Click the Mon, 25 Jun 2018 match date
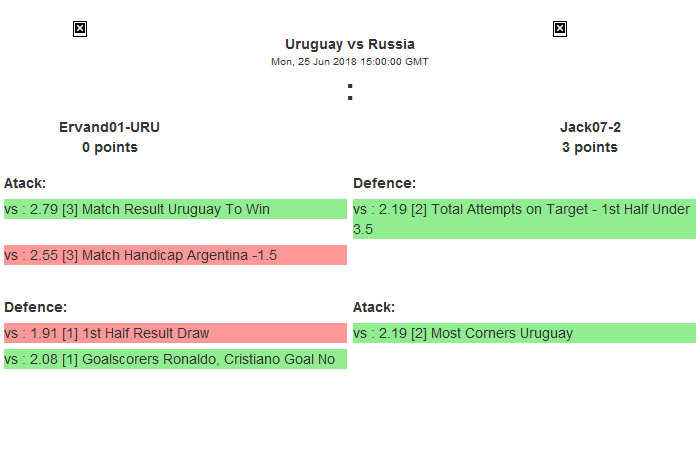The image size is (700, 460). coord(349,62)
